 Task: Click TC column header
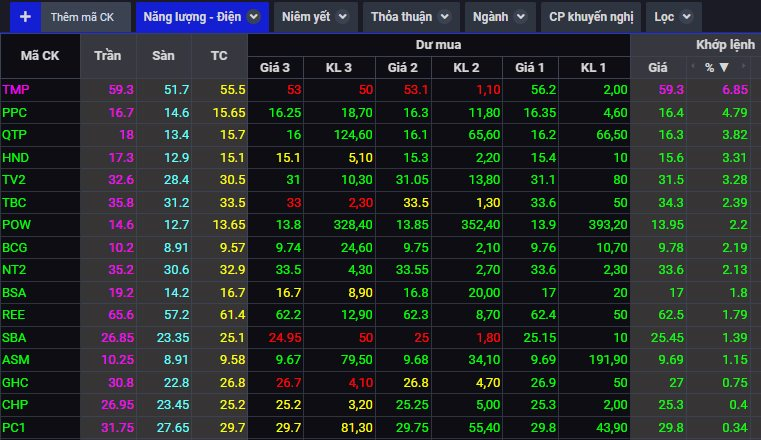tap(219, 56)
